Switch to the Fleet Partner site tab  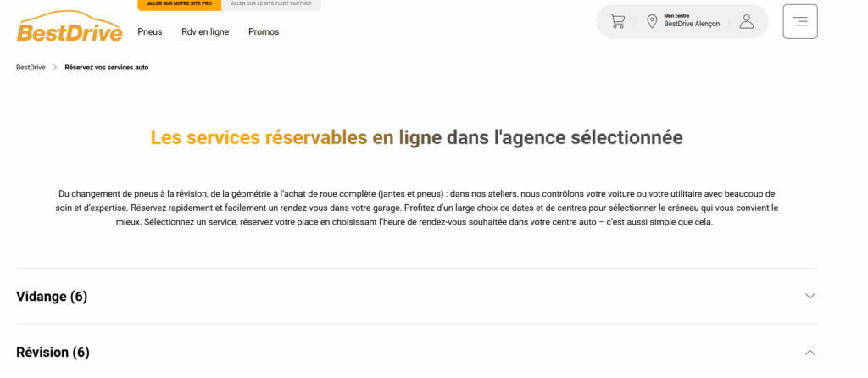click(271, 4)
